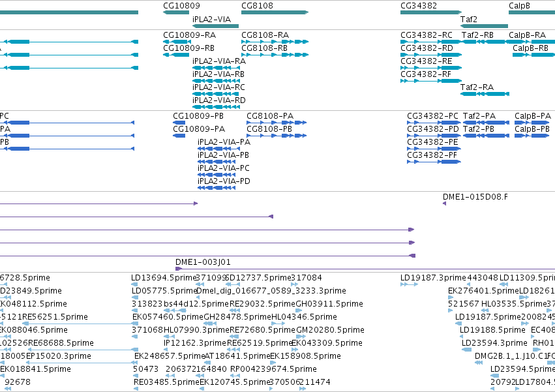Choose protein iPLA2-VIA-PC

pos(224,168)
